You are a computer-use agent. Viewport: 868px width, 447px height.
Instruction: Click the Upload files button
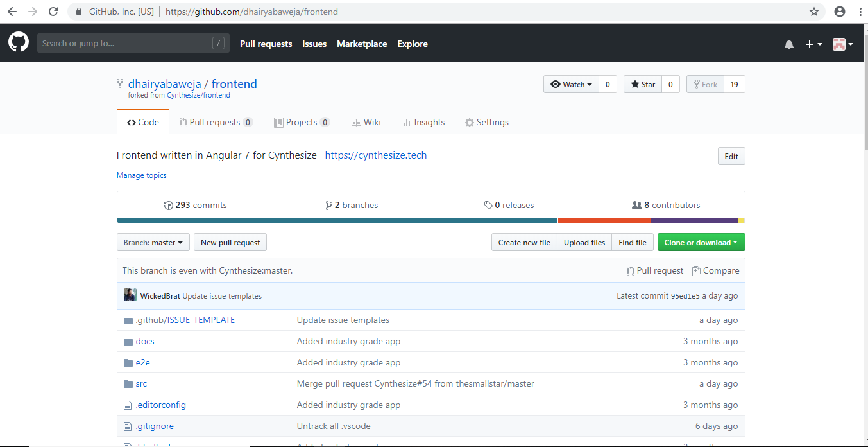pos(584,242)
